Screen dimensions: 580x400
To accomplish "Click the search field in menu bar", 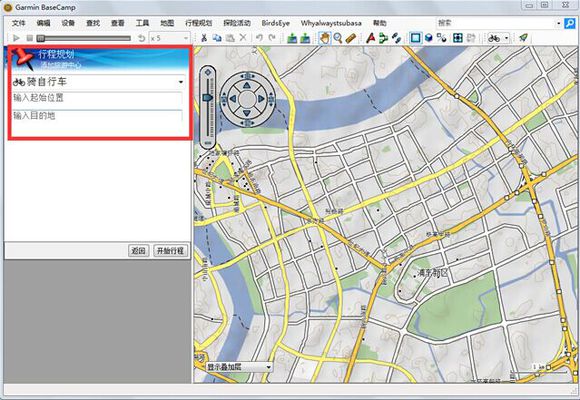I will coord(496,23).
